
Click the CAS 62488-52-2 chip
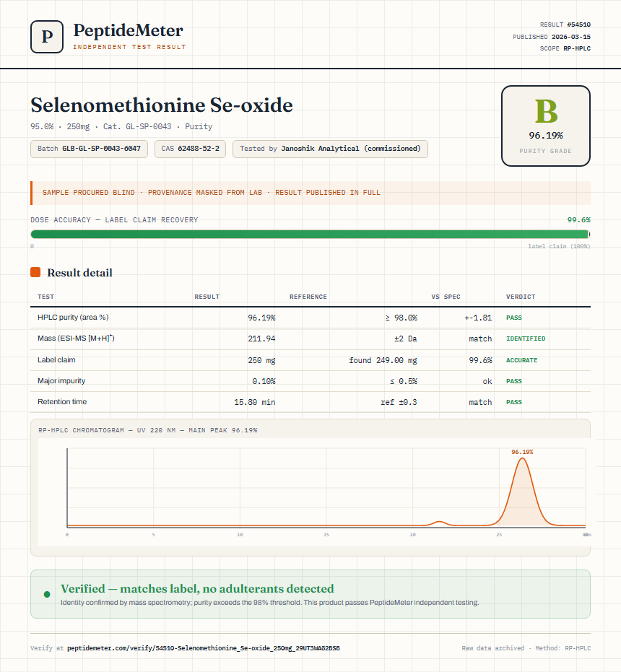click(x=191, y=149)
